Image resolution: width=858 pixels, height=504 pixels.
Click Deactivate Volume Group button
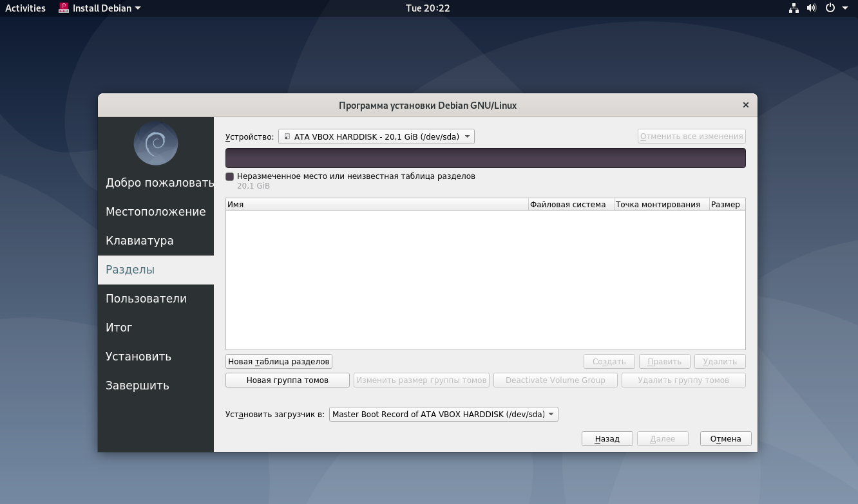[555, 380]
